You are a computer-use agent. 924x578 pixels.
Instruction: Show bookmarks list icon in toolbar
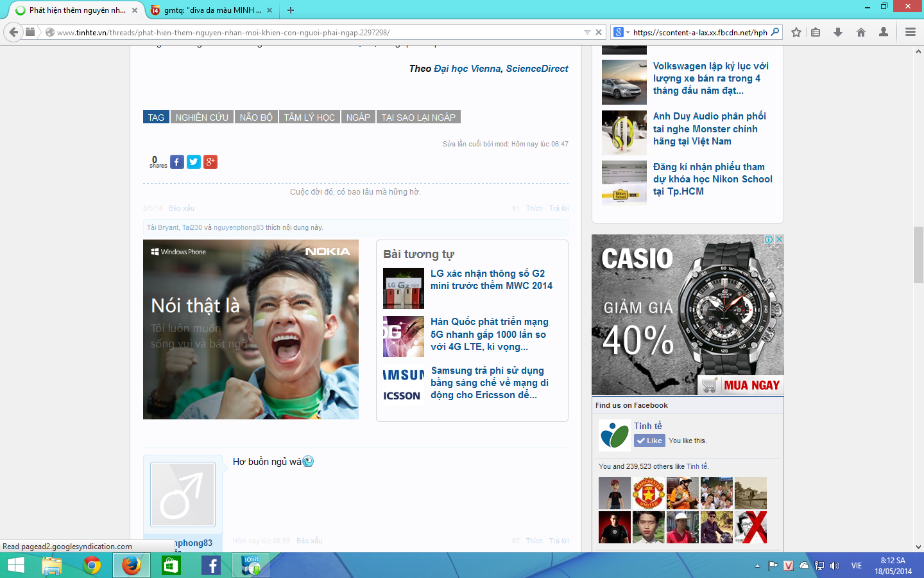pyautogui.click(x=816, y=32)
